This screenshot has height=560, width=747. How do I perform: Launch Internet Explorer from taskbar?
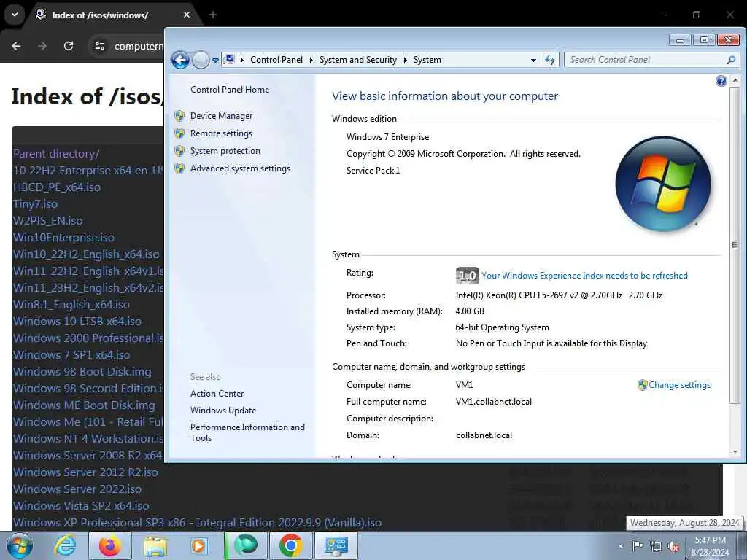[x=65, y=545]
